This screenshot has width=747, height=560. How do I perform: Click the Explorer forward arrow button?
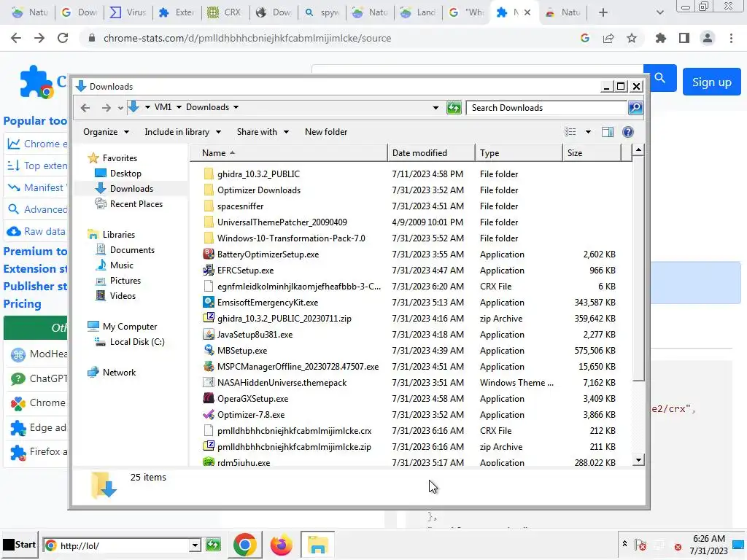[x=106, y=108]
